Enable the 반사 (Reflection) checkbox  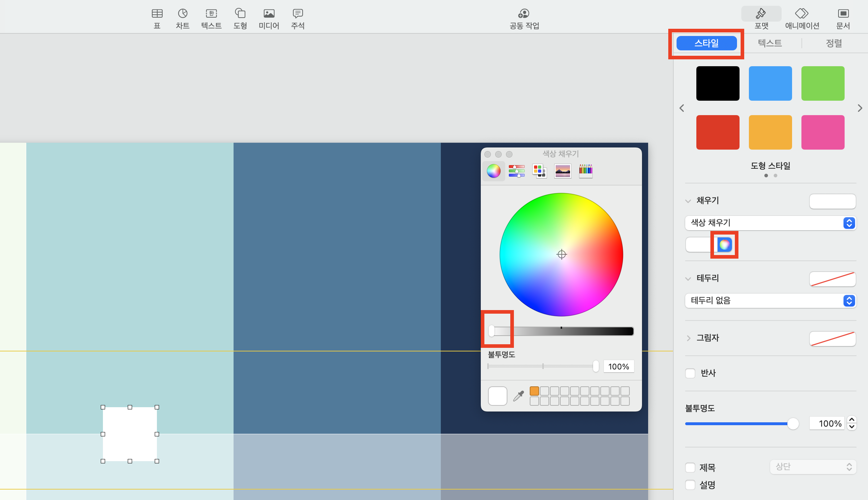click(x=690, y=373)
